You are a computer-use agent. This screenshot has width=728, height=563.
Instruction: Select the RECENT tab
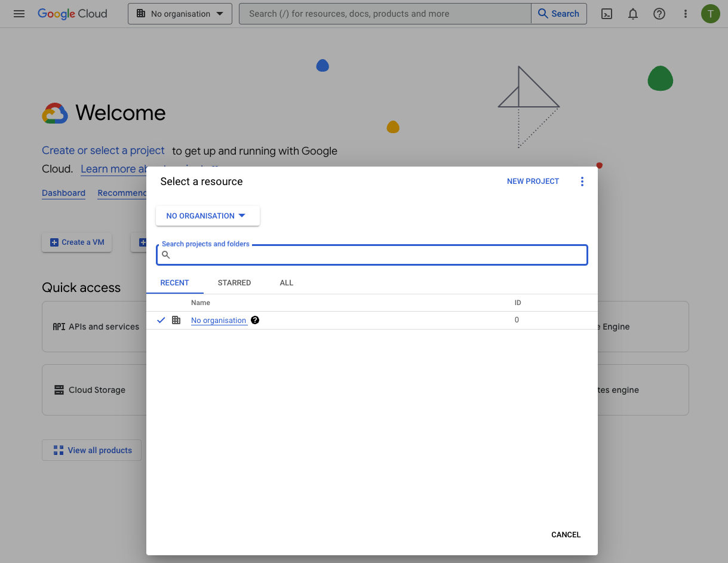click(x=174, y=282)
